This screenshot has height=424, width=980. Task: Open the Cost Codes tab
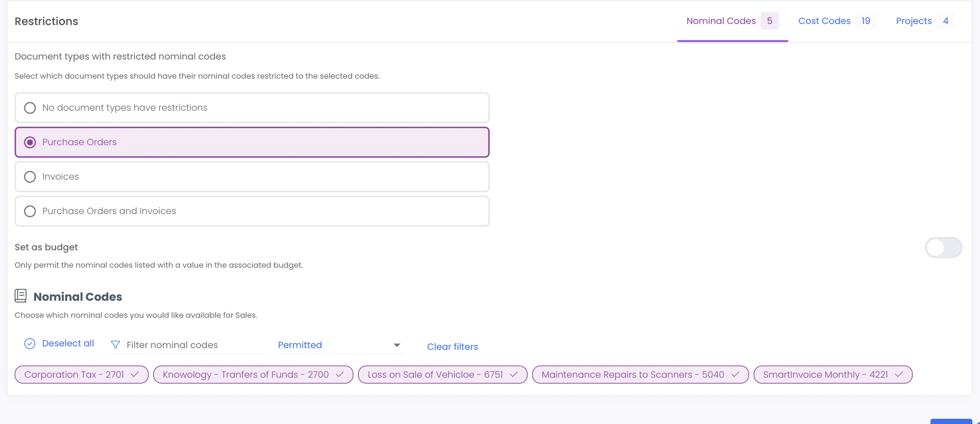pos(837,21)
